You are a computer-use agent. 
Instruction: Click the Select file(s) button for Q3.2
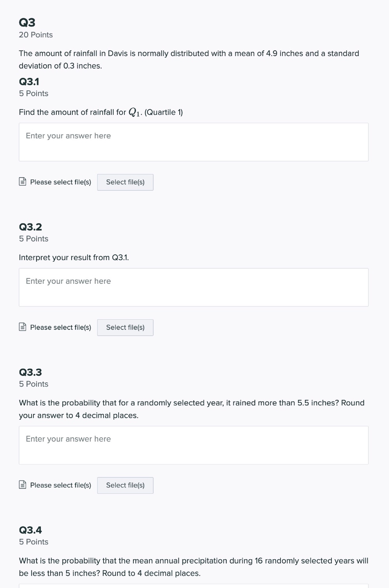click(x=125, y=327)
